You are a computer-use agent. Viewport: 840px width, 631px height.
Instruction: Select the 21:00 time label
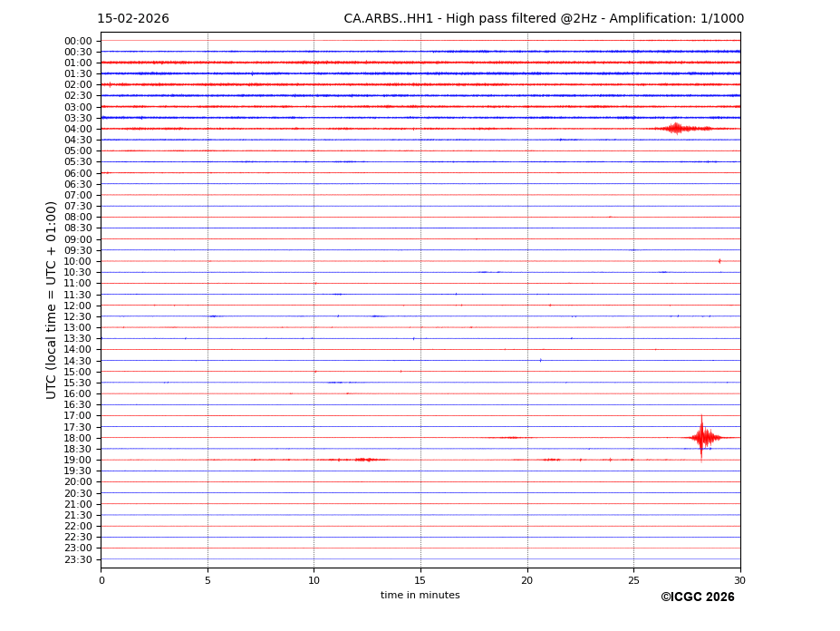tap(78, 504)
